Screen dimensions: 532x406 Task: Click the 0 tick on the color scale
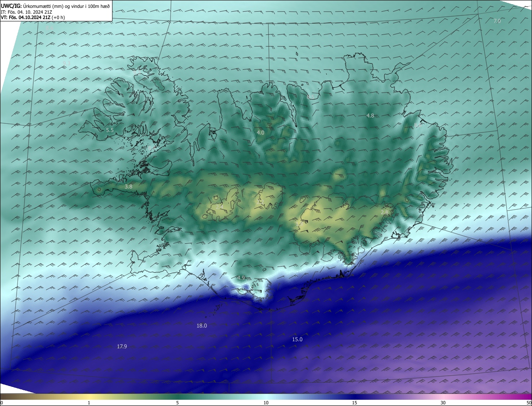point(2,403)
